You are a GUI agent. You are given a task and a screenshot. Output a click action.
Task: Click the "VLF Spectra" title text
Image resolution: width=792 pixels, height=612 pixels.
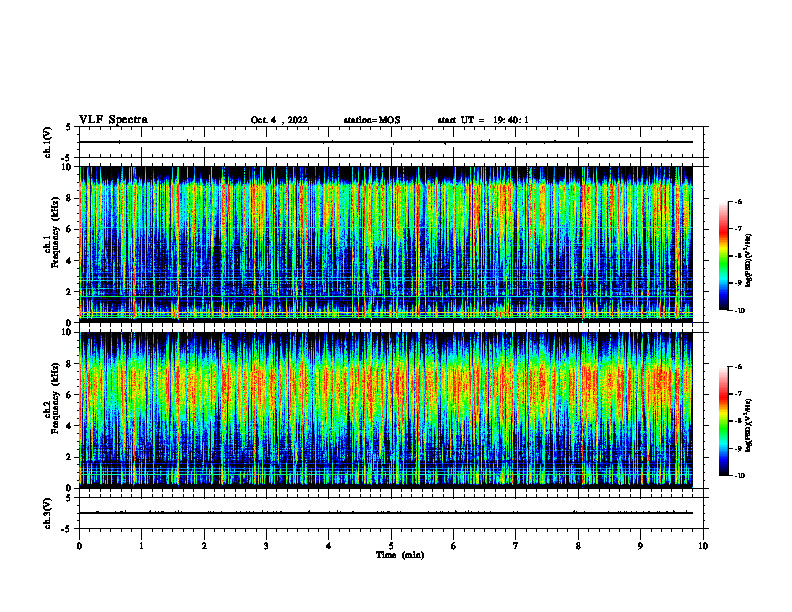pyautogui.click(x=113, y=120)
